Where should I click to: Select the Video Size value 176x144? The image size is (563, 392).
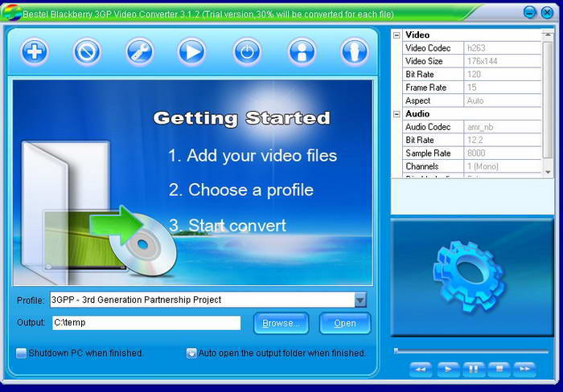pos(503,61)
